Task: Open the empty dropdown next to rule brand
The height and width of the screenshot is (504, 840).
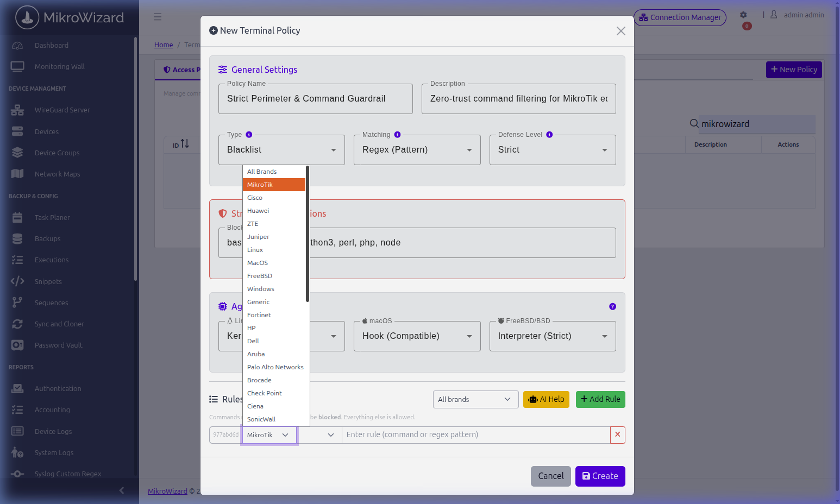Action: pos(319,435)
